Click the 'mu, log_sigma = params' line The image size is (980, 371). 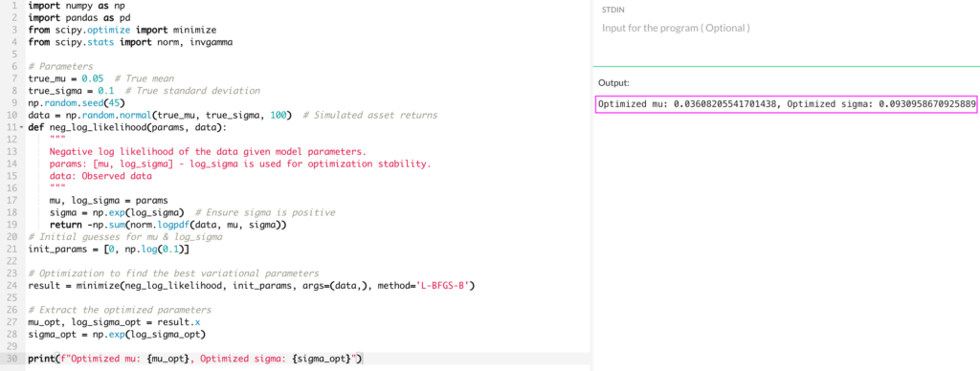pyautogui.click(x=109, y=201)
